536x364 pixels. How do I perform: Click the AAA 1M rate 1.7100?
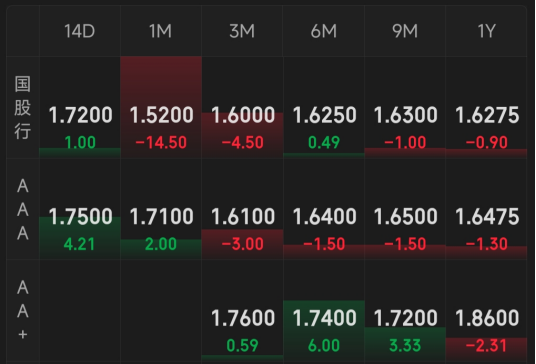tap(161, 216)
